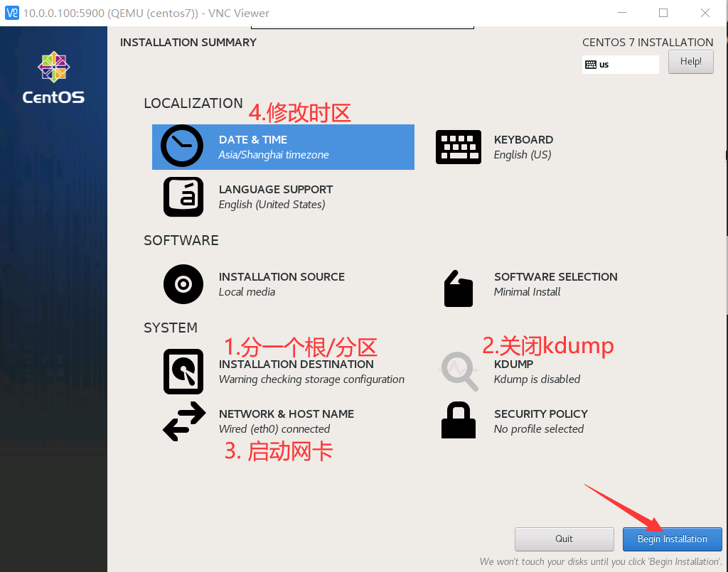Open the Keyboard layout icon
This screenshot has height=572, width=728.
coord(459,147)
